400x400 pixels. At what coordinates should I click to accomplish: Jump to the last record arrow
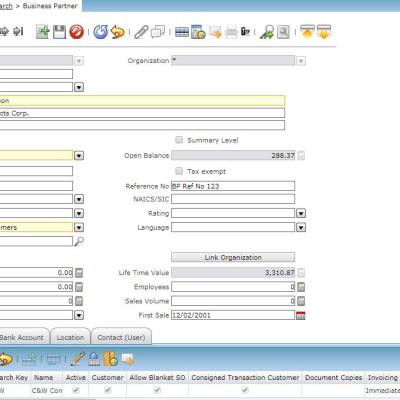(18, 32)
